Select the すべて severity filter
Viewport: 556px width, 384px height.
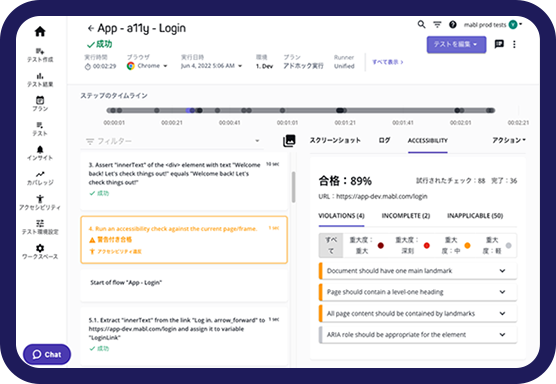331,245
